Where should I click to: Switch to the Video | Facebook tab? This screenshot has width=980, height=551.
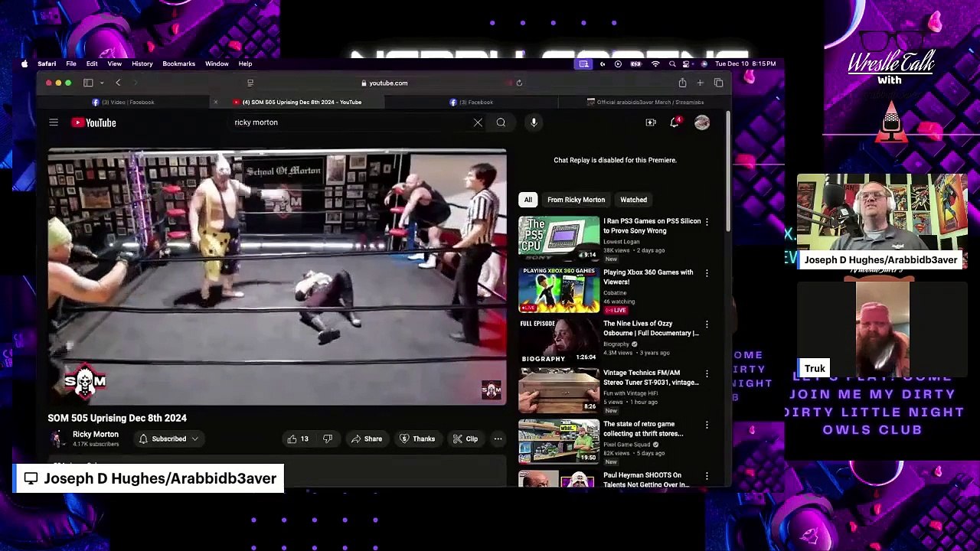click(123, 102)
